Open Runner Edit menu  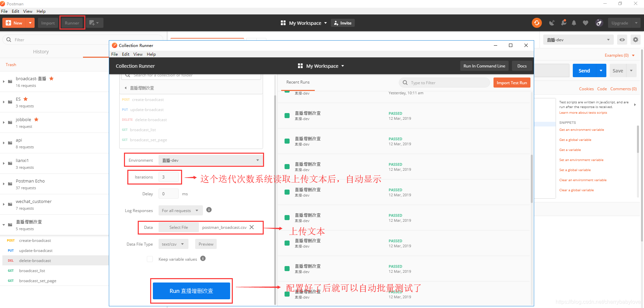tap(126, 54)
